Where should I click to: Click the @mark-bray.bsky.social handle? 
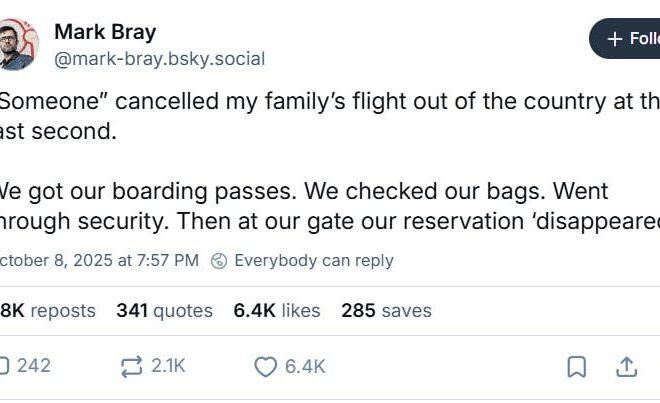tap(159, 59)
